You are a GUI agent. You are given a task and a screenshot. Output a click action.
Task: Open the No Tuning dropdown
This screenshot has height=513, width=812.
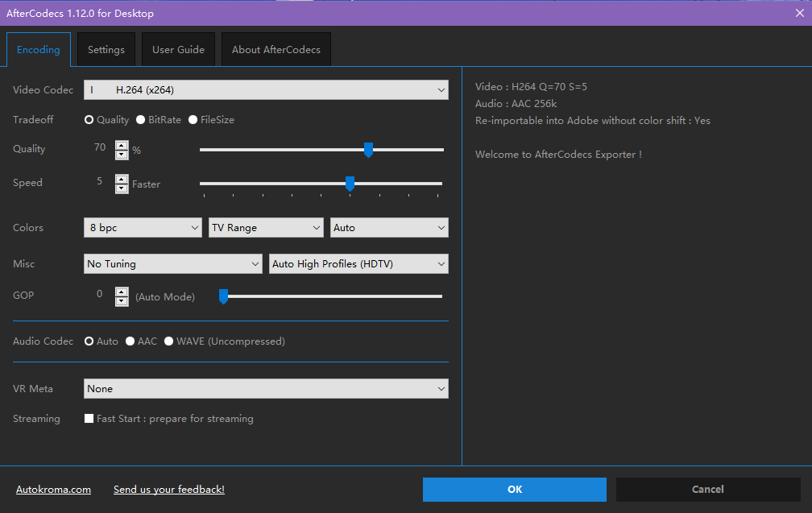[172, 263]
